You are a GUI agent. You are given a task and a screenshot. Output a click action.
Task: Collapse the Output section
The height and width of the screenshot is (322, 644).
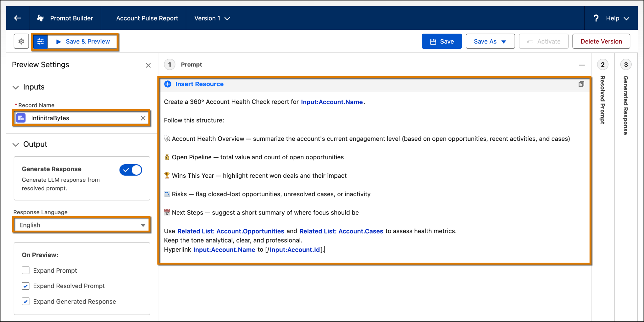pyautogui.click(x=16, y=145)
